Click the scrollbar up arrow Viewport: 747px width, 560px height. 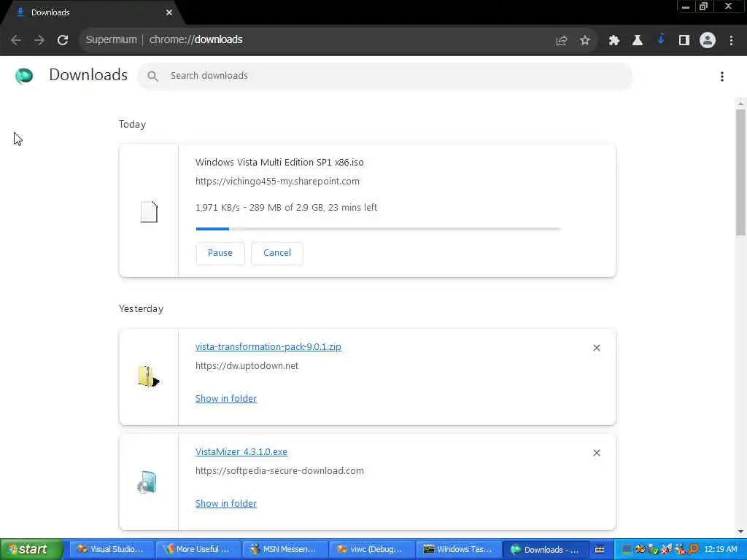pos(740,103)
